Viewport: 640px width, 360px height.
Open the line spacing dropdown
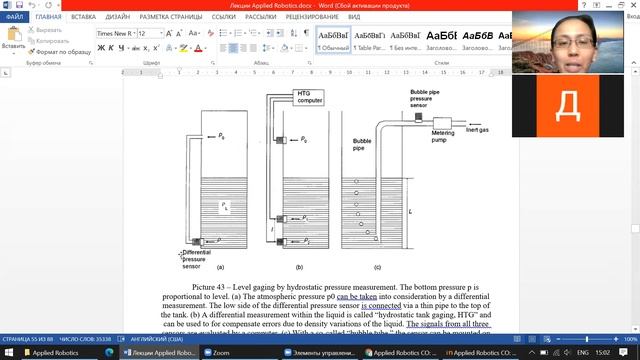coord(268,48)
